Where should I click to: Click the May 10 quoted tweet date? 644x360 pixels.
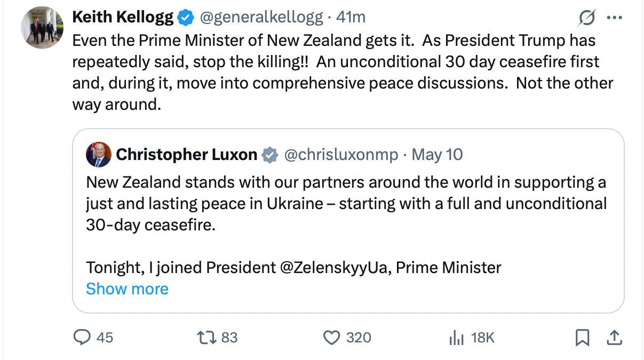tap(438, 155)
